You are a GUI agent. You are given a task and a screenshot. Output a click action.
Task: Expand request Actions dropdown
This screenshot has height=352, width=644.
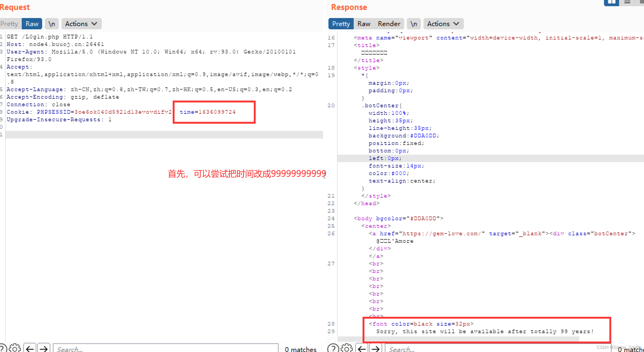pyautogui.click(x=81, y=24)
